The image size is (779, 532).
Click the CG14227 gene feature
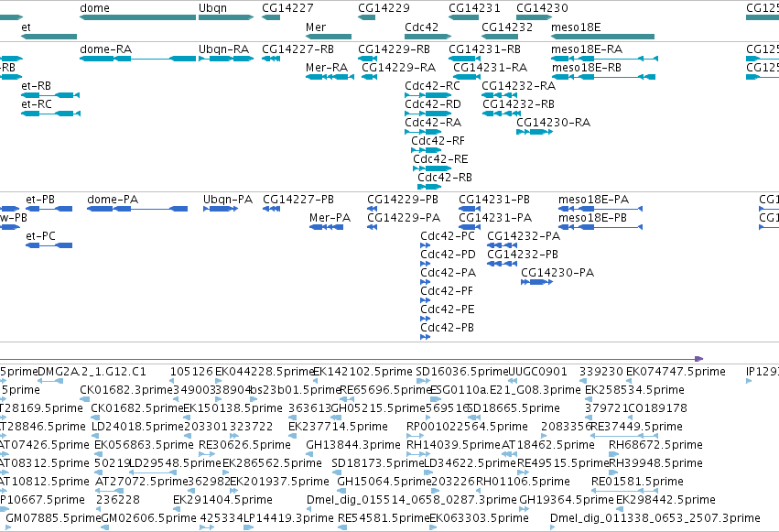point(271,17)
